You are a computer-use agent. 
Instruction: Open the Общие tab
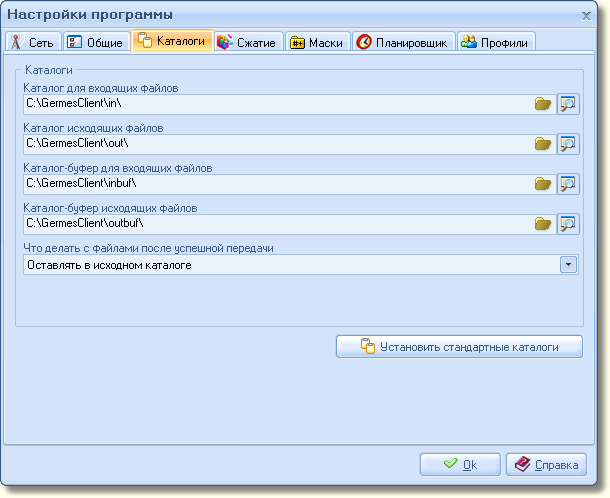pos(96,42)
